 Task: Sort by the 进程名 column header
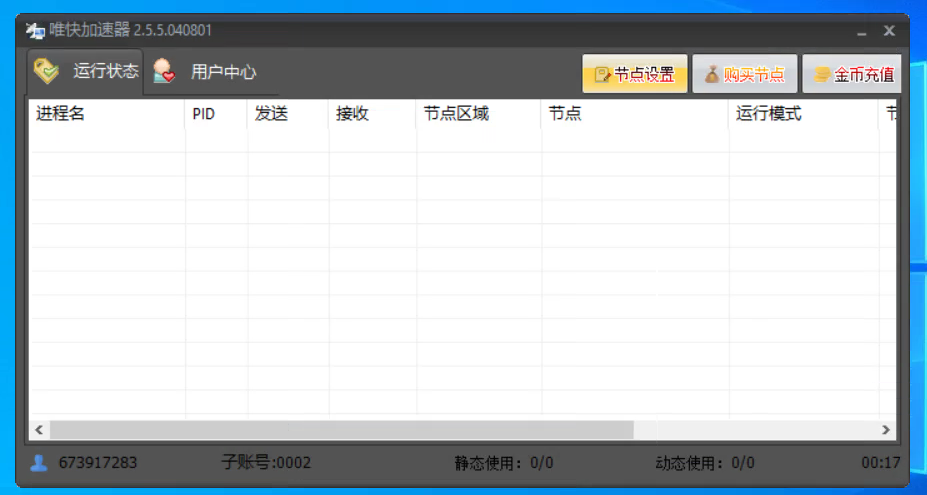click(x=108, y=114)
